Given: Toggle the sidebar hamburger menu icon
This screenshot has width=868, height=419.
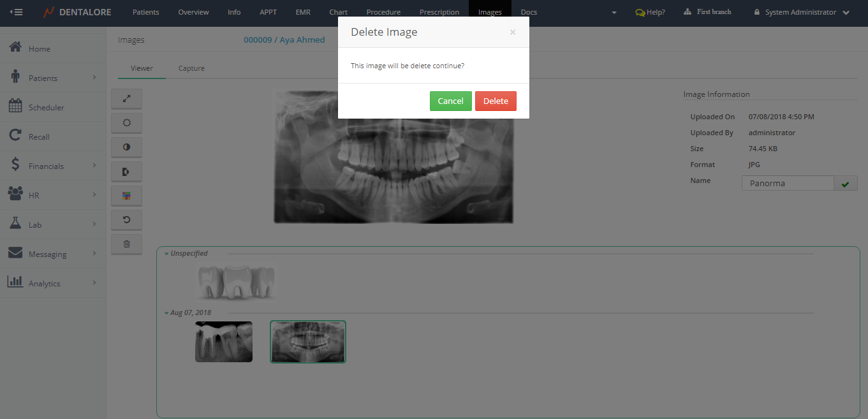Looking at the screenshot, I should click(x=17, y=12).
